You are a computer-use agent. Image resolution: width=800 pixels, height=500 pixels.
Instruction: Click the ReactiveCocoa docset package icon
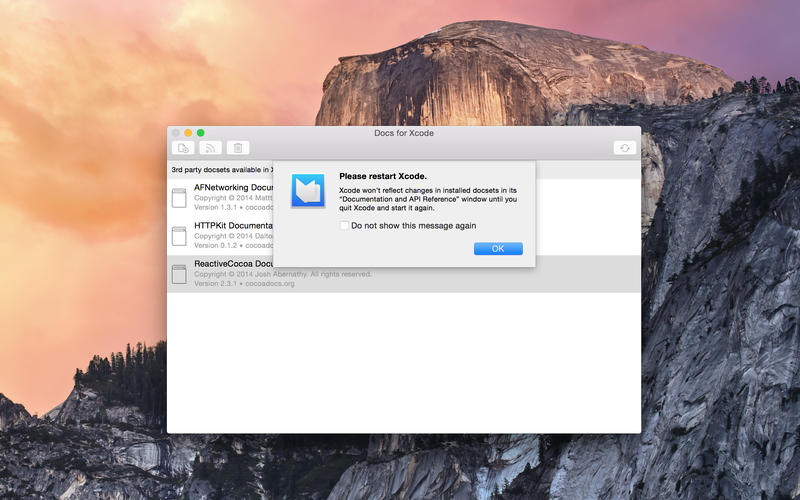(x=179, y=274)
